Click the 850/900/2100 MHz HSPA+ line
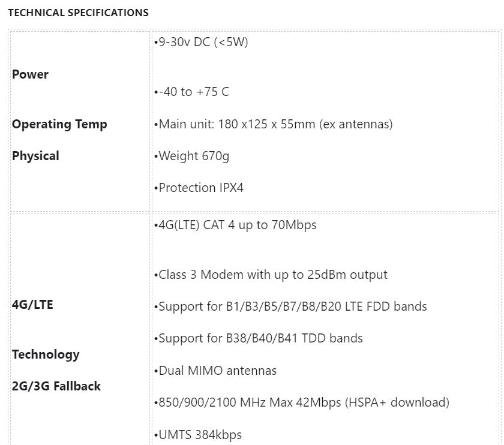Viewport: 504px width, 445px height. (302, 402)
